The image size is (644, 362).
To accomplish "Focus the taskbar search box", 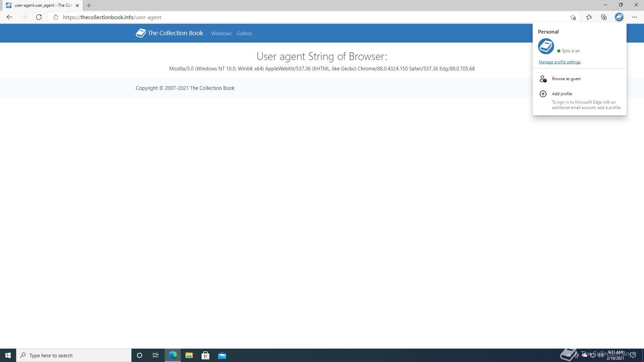I will point(74,355).
